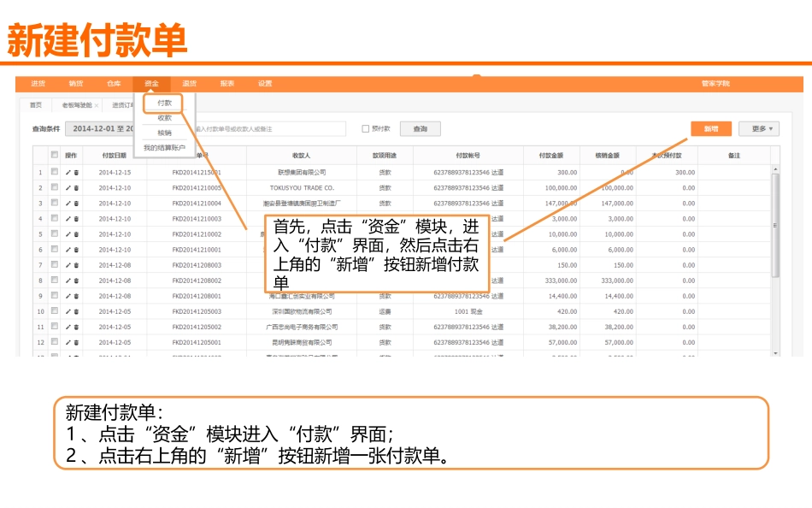The height and width of the screenshot is (508, 812).
Task: Check the select-all box in table header
Action: 55,155
